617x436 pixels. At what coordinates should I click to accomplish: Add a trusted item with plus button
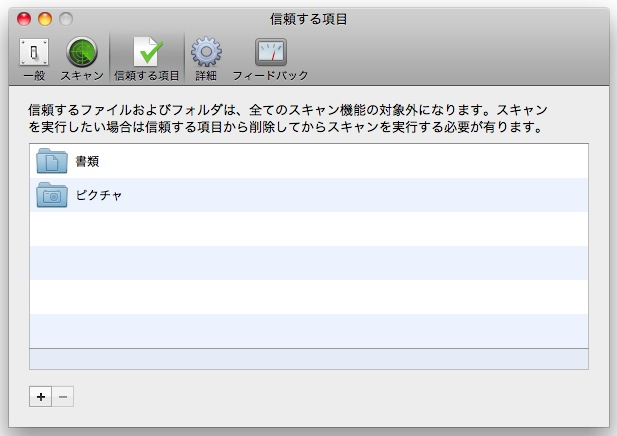41,397
